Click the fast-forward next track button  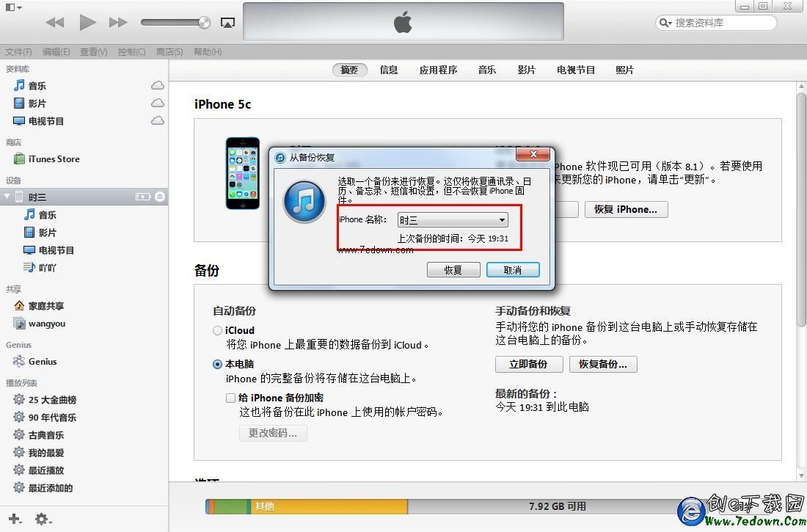pos(118,22)
